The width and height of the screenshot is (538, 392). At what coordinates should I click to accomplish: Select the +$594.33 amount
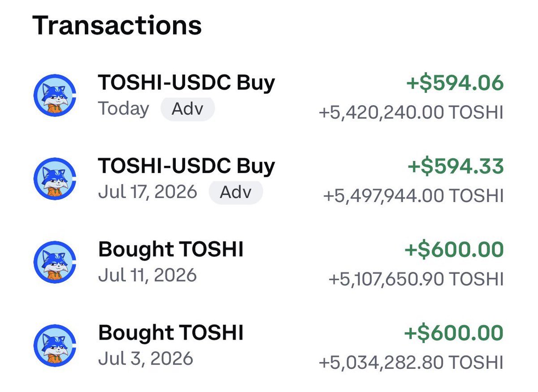[x=456, y=167]
